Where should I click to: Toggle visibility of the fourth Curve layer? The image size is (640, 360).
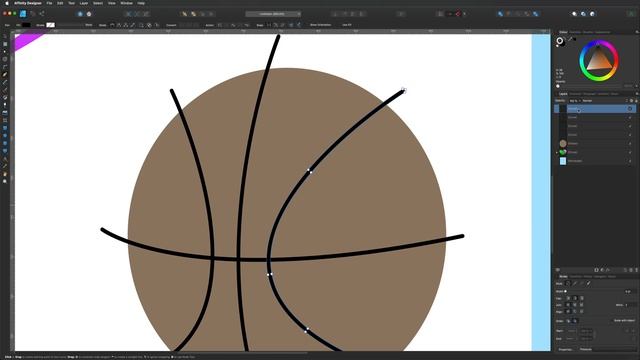(630, 135)
